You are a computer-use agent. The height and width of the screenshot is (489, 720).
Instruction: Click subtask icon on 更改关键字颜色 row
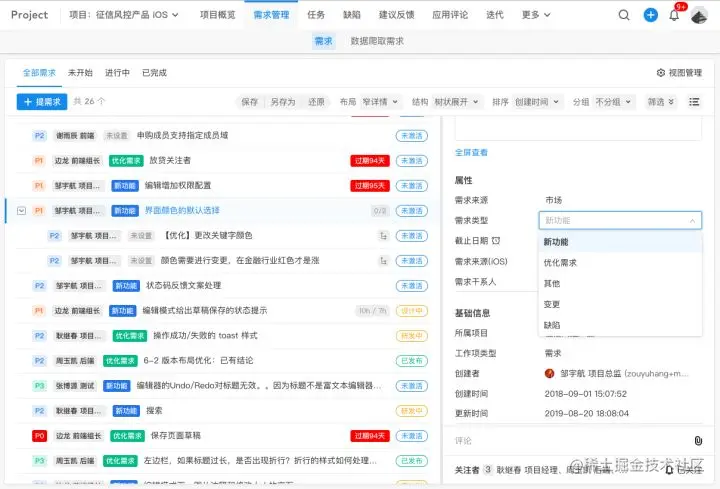pos(383,236)
